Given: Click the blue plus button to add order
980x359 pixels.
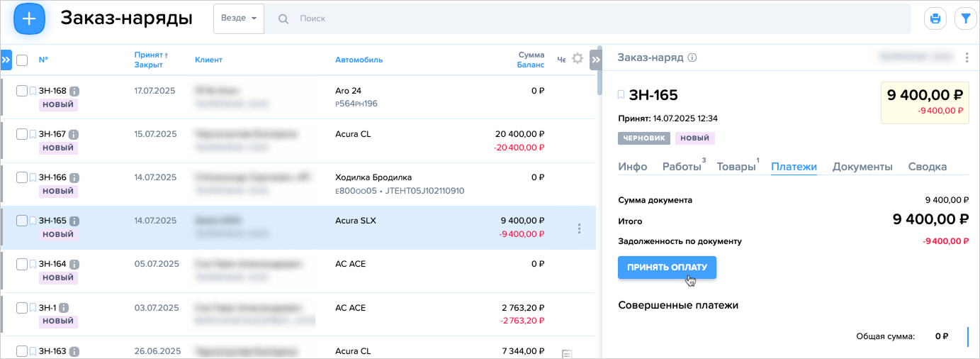Looking at the screenshot, I should pyautogui.click(x=29, y=19).
